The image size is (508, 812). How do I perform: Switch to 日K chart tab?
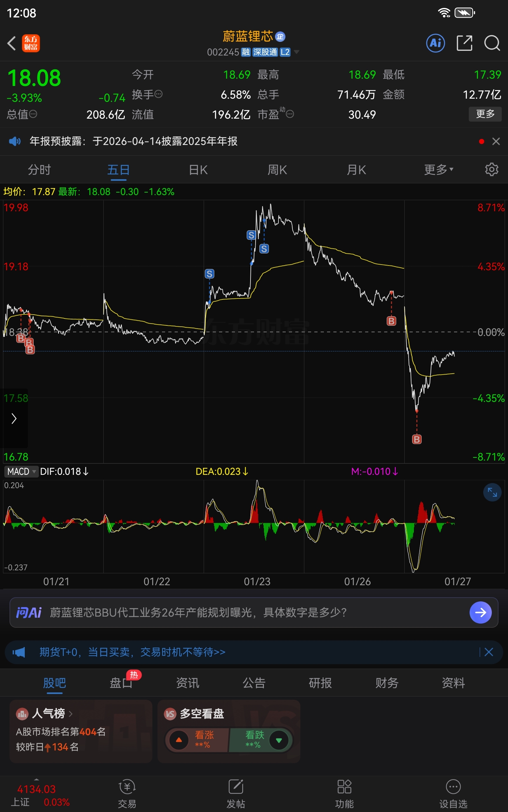coord(198,170)
